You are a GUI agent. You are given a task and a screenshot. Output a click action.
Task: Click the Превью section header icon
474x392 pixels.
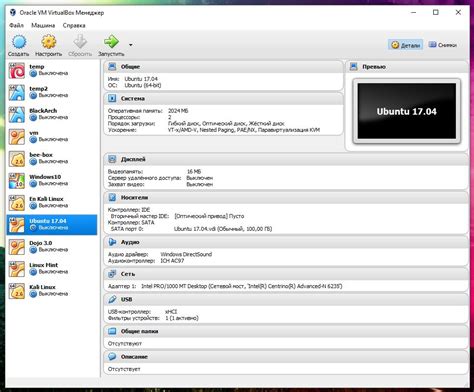pos(354,67)
